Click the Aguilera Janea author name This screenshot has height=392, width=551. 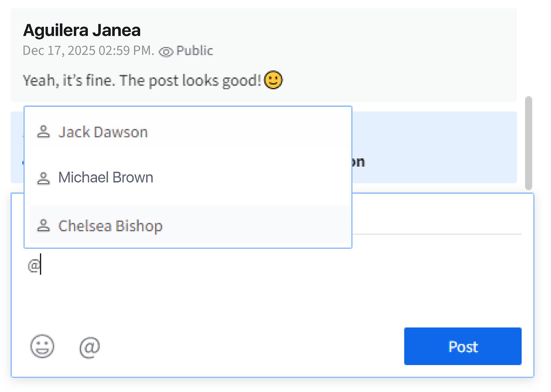[x=82, y=30]
